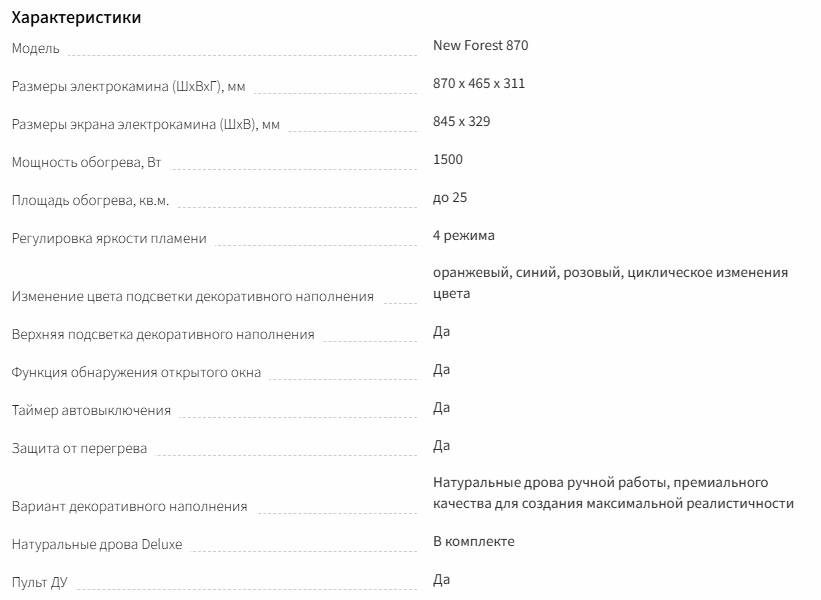Click the "Площадь обогрева, кв.м." label

coord(90,200)
